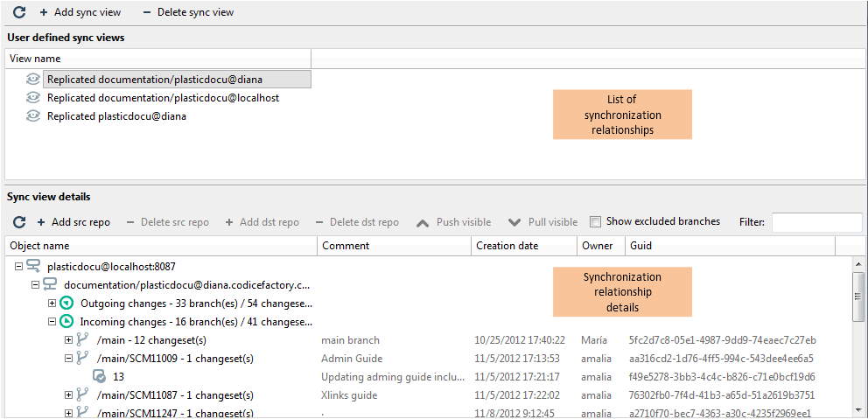868x419 pixels.
Task: Click owner cell 'María'
Action: click(x=594, y=340)
